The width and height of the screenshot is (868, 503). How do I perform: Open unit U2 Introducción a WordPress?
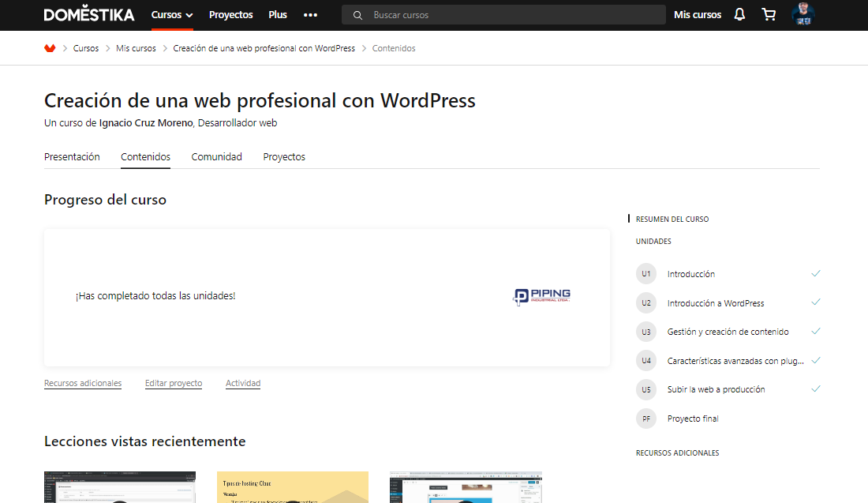pyautogui.click(x=715, y=303)
